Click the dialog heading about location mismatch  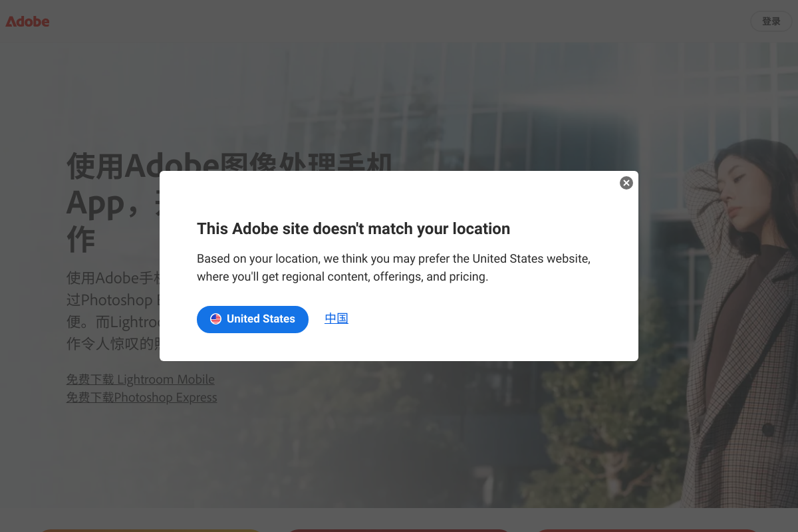click(x=354, y=229)
